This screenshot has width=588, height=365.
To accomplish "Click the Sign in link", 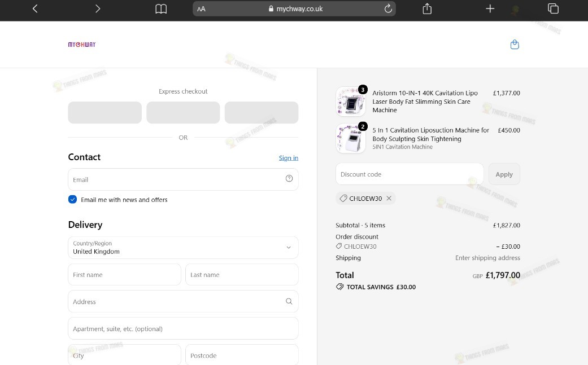I will (x=289, y=158).
